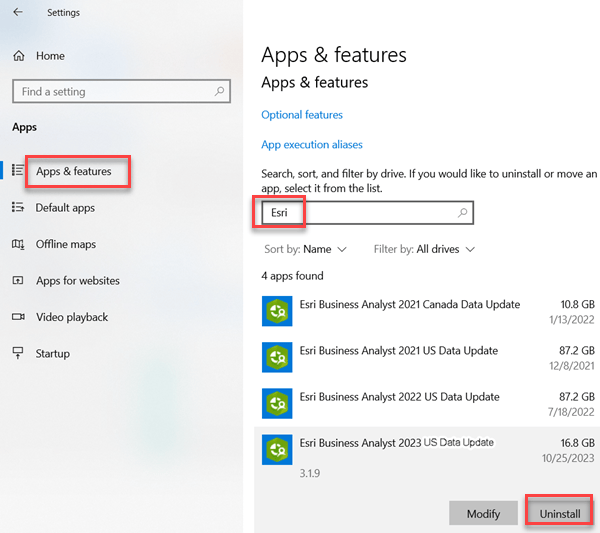The width and height of the screenshot is (600, 533).
Task: Click the Apps category heading in sidebar
Action: (x=24, y=127)
